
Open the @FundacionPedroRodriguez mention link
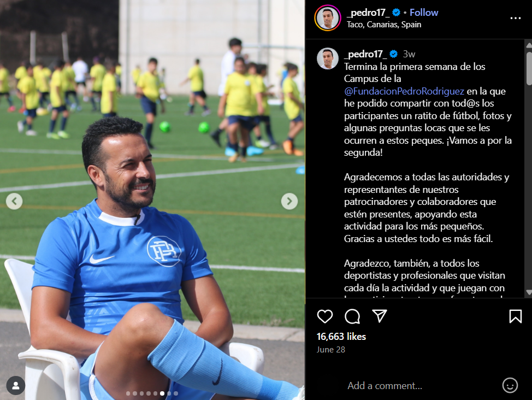pyautogui.click(x=404, y=91)
